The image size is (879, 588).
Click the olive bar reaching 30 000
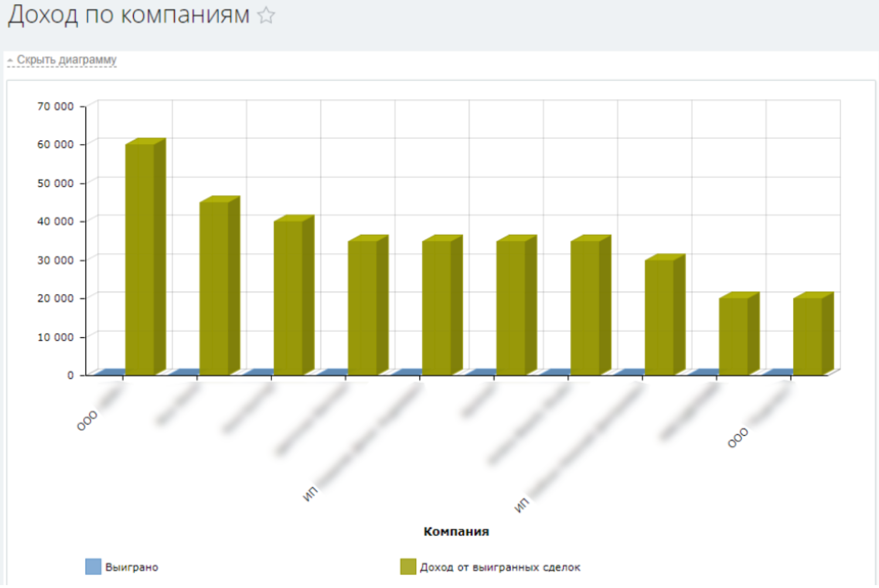click(x=665, y=314)
